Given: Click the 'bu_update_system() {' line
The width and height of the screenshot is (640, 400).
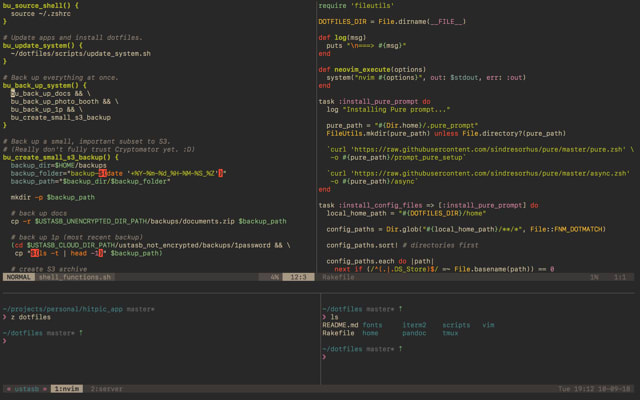Looking at the screenshot, I should [x=43, y=46].
